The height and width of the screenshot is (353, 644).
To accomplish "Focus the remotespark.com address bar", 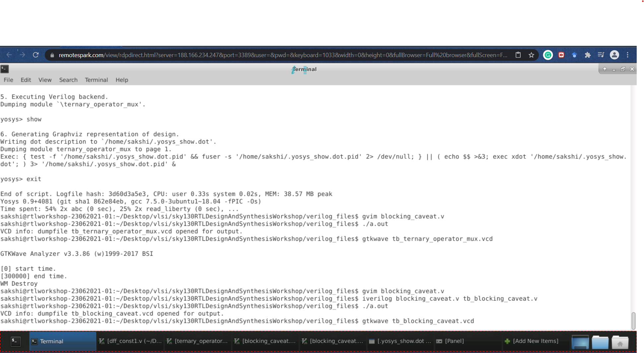I will click(283, 55).
